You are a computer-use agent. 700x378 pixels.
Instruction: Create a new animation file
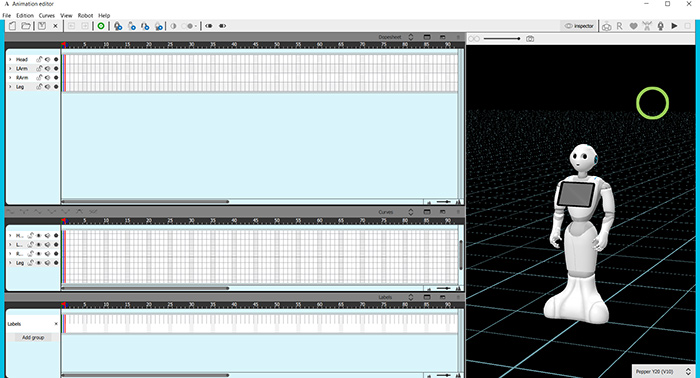pyautogui.click(x=12, y=26)
